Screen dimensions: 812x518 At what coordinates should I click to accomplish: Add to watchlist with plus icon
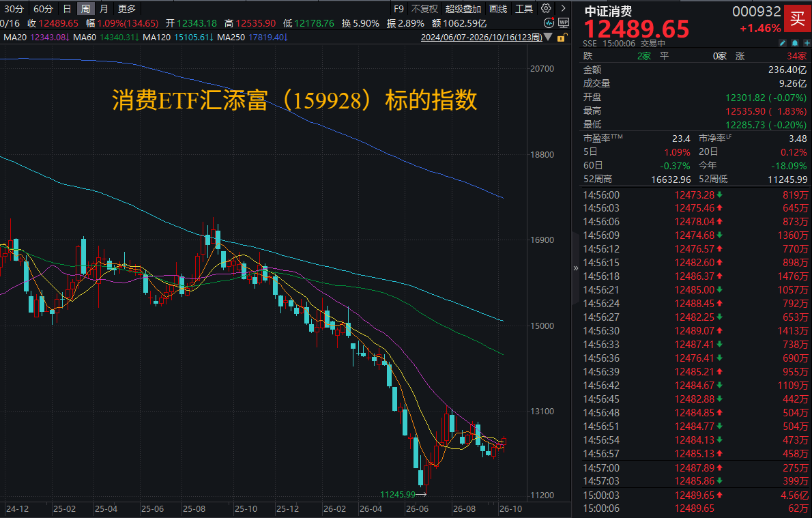[x=807, y=43]
